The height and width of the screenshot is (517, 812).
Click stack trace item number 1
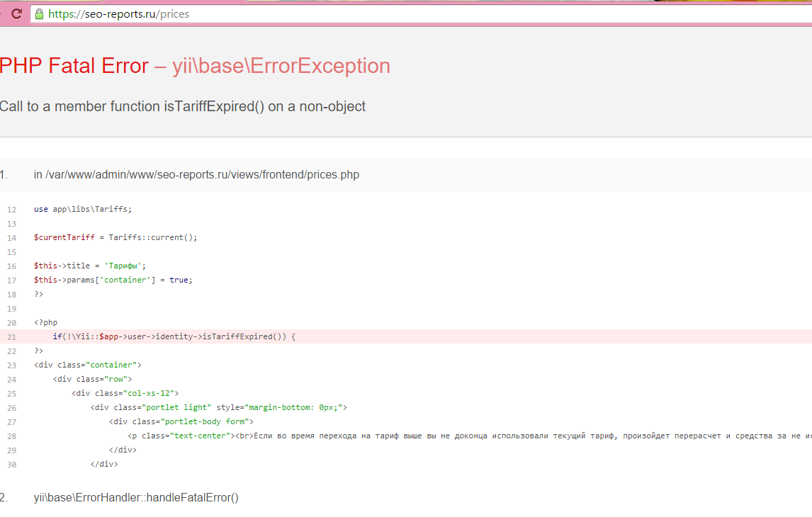(4, 175)
